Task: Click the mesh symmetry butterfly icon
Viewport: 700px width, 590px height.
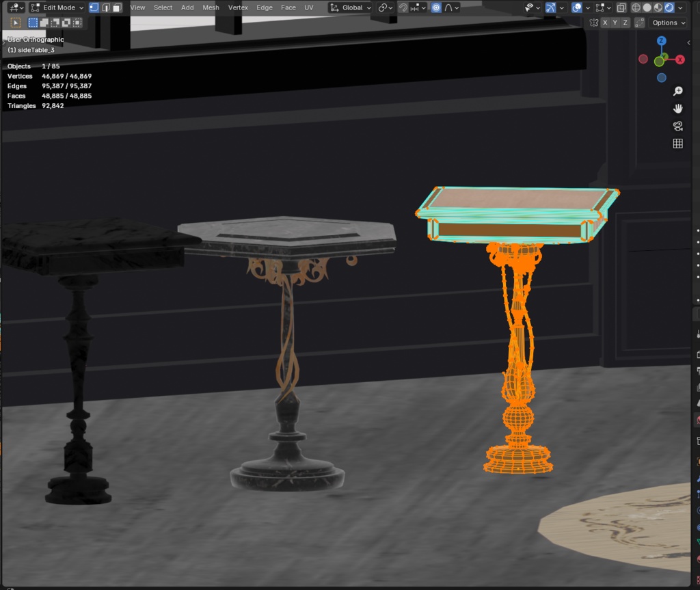Action: (x=594, y=23)
